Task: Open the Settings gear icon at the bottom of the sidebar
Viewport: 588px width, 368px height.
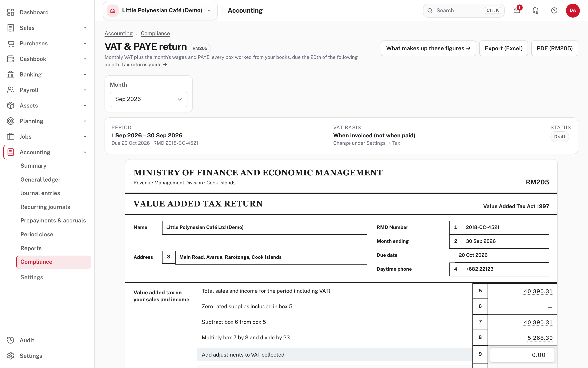Action: pyautogui.click(x=10, y=356)
